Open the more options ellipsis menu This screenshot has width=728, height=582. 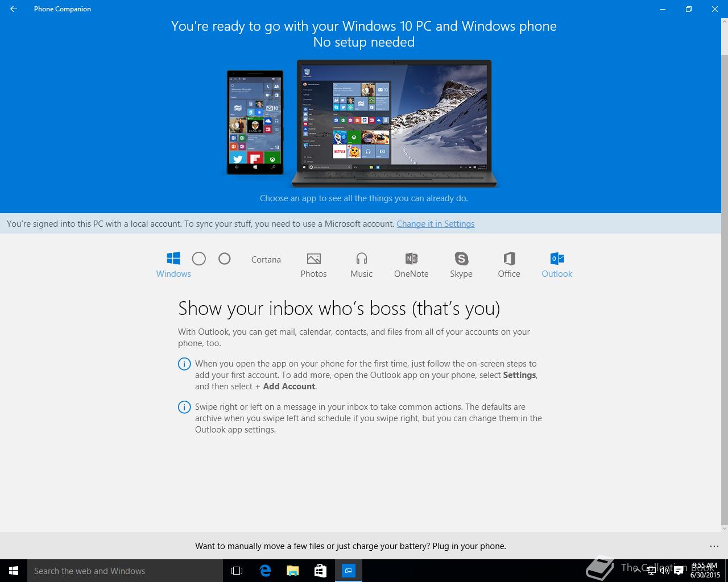pos(715,546)
